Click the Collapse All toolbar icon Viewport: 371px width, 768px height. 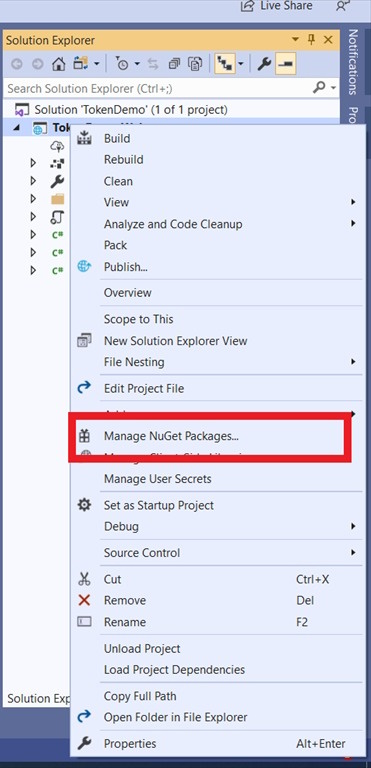[x=174, y=64]
